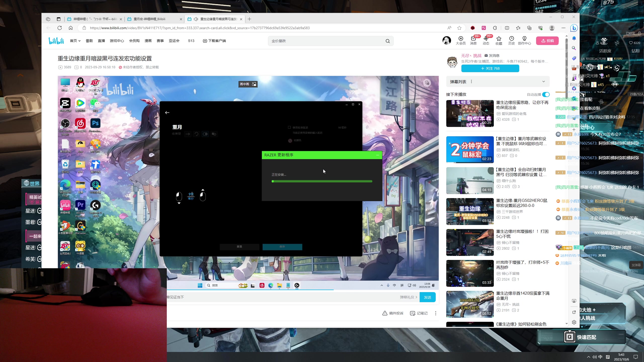The image size is (644, 362).
Task: Open the more options dots beside 记笔记
Action: pos(436,313)
